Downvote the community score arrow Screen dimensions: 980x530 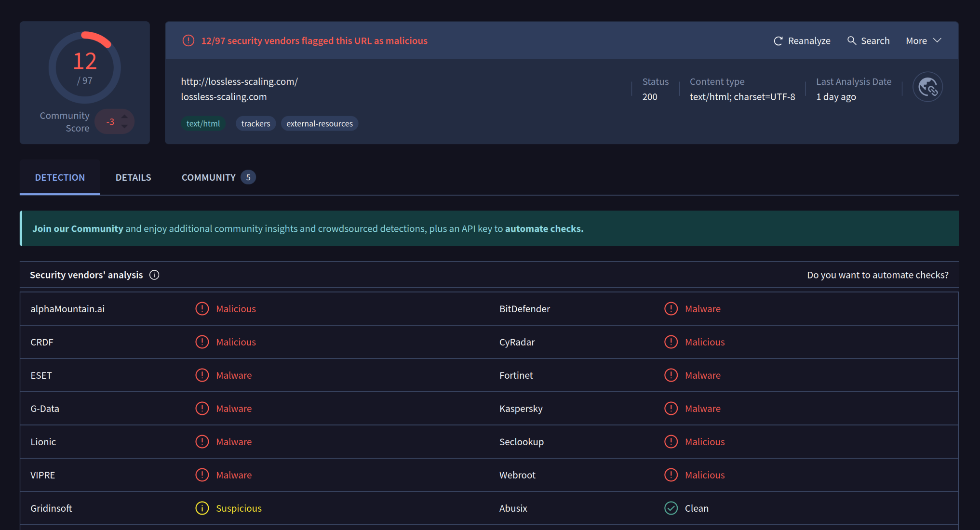(125, 127)
